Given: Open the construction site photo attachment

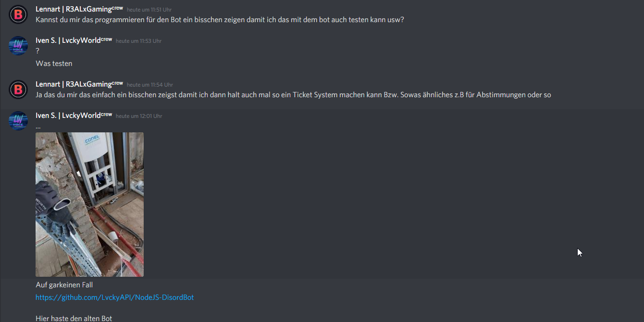Looking at the screenshot, I should [89, 205].
